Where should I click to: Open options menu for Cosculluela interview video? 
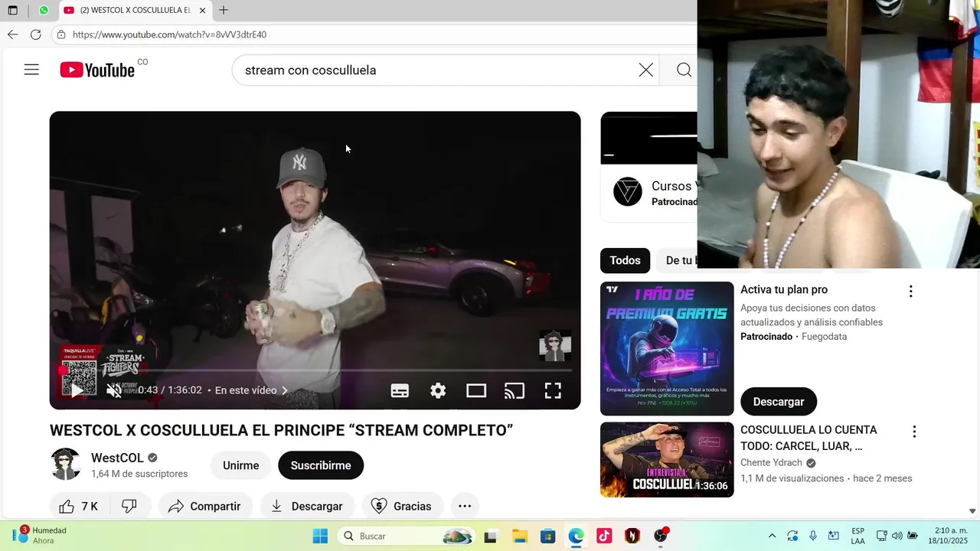coord(914,432)
